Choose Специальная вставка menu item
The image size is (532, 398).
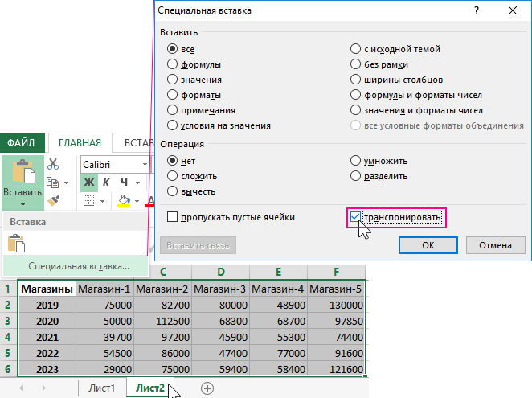(x=78, y=265)
